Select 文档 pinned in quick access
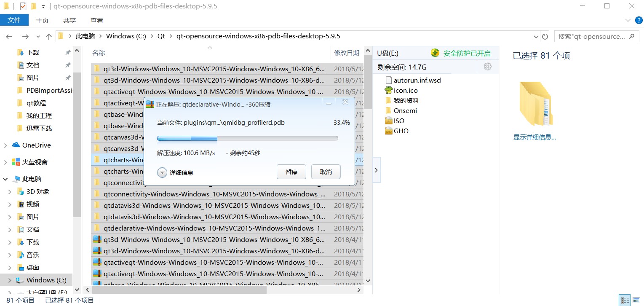This screenshot has height=306, width=644. (33, 65)
